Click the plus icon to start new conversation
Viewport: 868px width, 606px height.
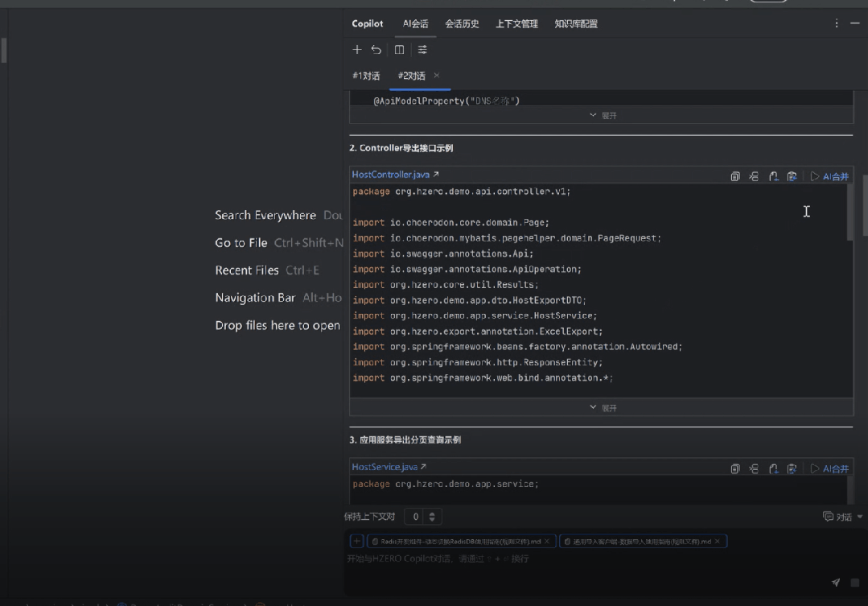tap(357, 50)
